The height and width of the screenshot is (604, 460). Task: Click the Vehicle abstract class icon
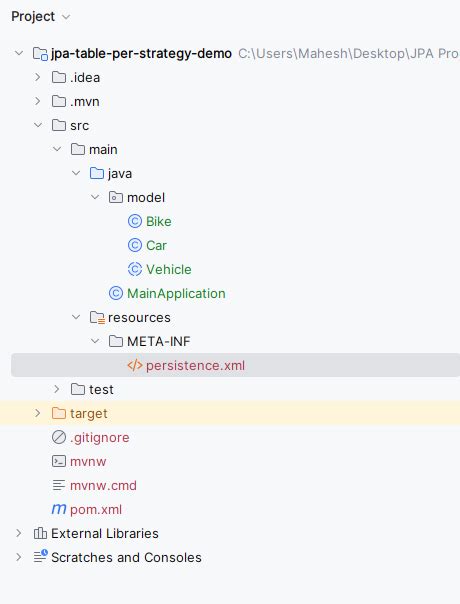[x=135, y=269]
